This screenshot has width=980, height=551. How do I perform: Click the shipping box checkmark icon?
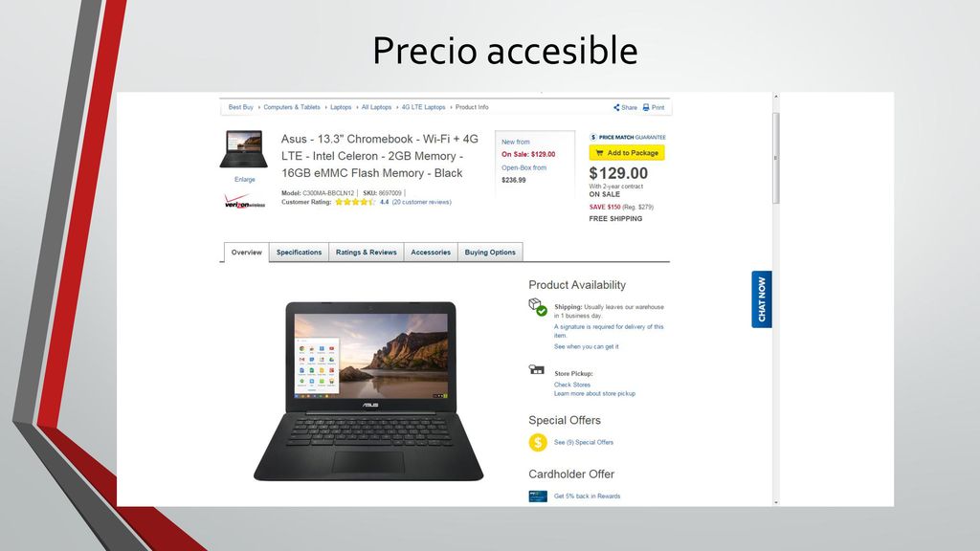538,307
